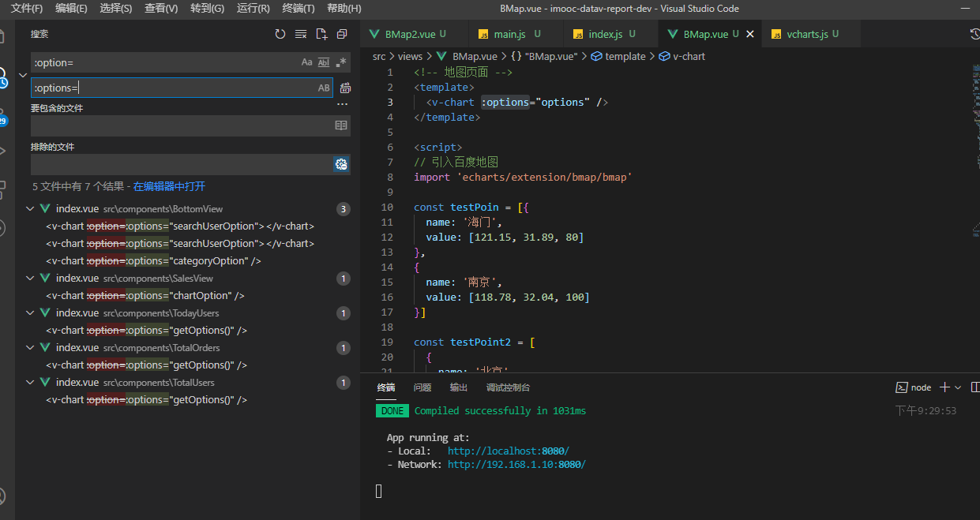Viewport: 980px width, 520px height.
Task: Collapse the SalesView index.vue result group
Action: (30, 279)
